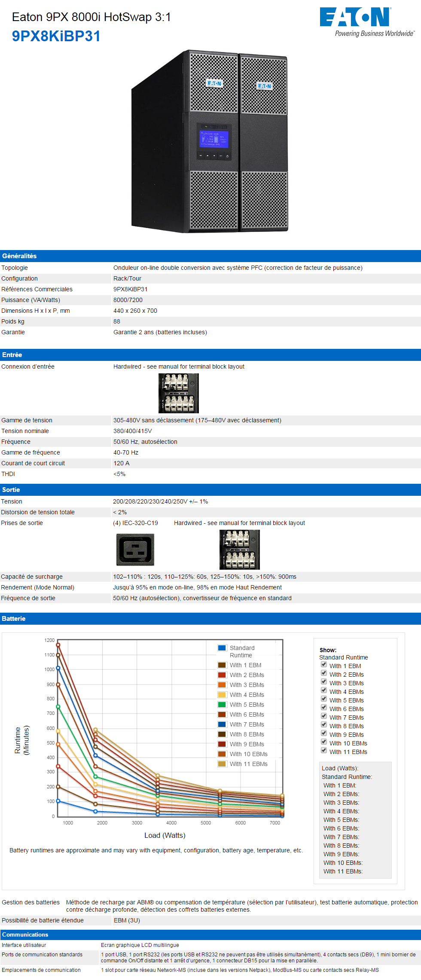Click the EBM (3U) extended battery value
Image resolution: width=421 pixels, height=980 pixels.
[127, 920]
